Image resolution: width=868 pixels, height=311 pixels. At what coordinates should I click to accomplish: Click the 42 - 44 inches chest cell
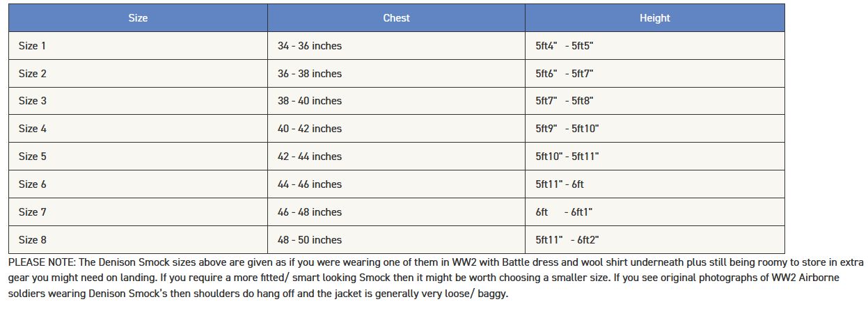pyautogui.click(x=396, y=157)
